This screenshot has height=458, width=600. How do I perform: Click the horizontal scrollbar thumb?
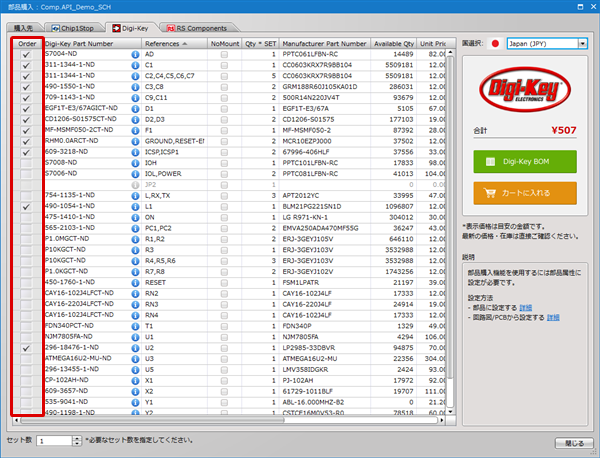pyautogui.click(x=152, y=420)
